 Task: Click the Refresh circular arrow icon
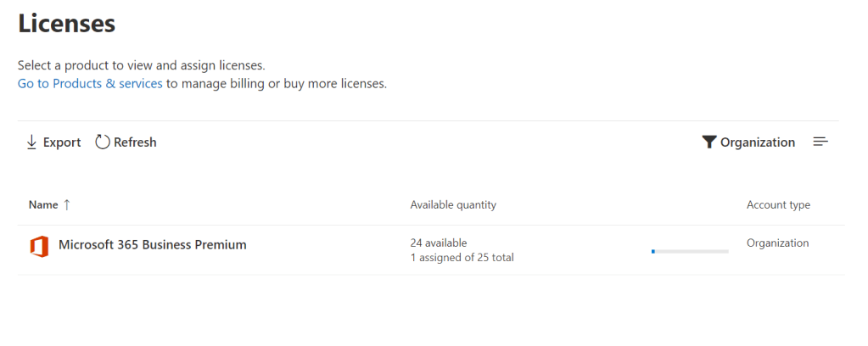tap(103, 142)
